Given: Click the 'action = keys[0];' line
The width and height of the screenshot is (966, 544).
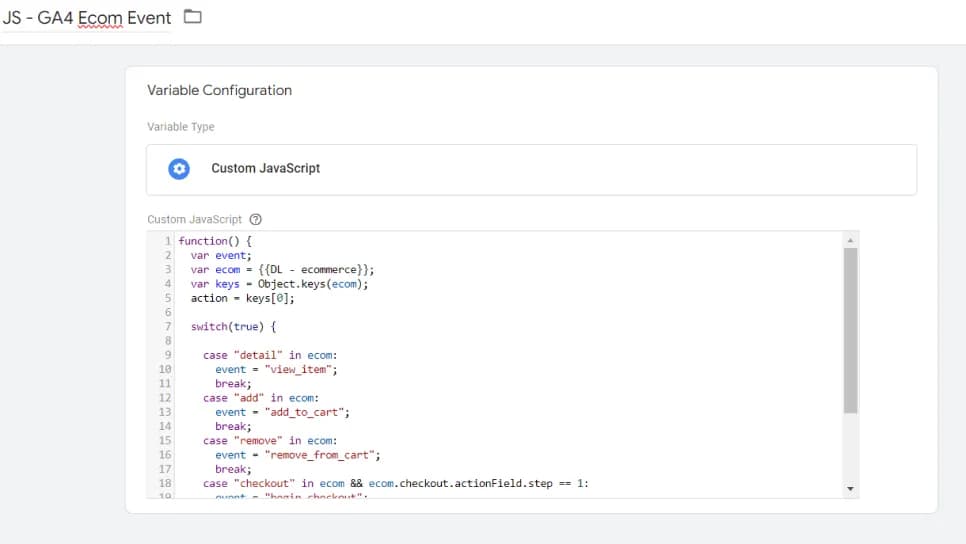Looking at the screenshot, I should click(243, 298).
